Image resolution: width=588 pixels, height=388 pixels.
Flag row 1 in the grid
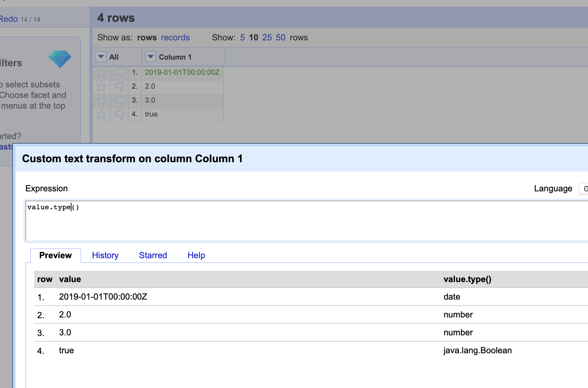119,73
